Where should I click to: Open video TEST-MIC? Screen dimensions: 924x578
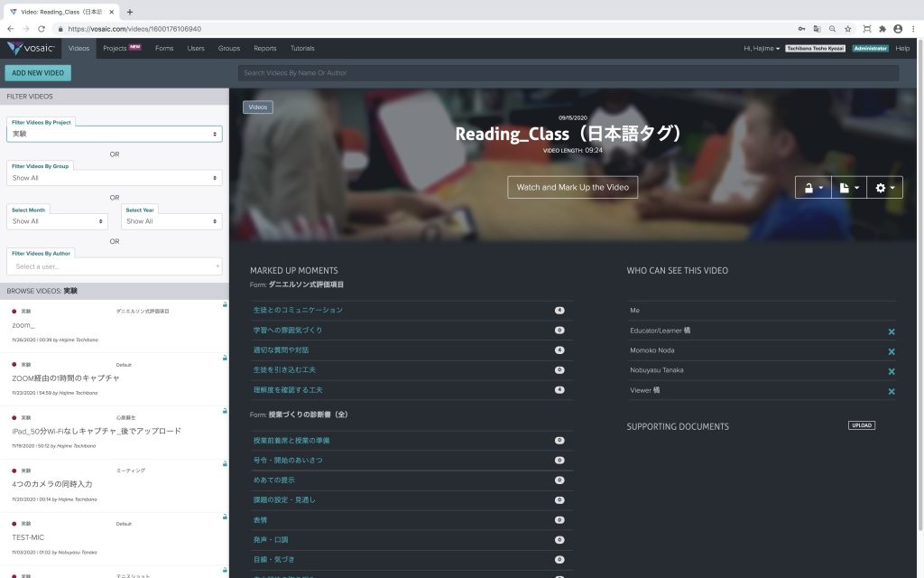[x=28, y=537]
